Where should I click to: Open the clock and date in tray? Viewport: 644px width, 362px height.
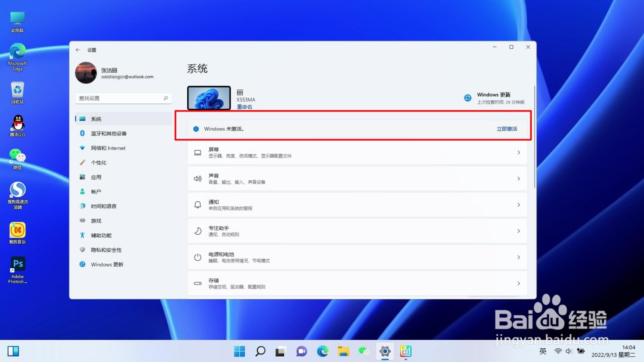coord(613,351)
